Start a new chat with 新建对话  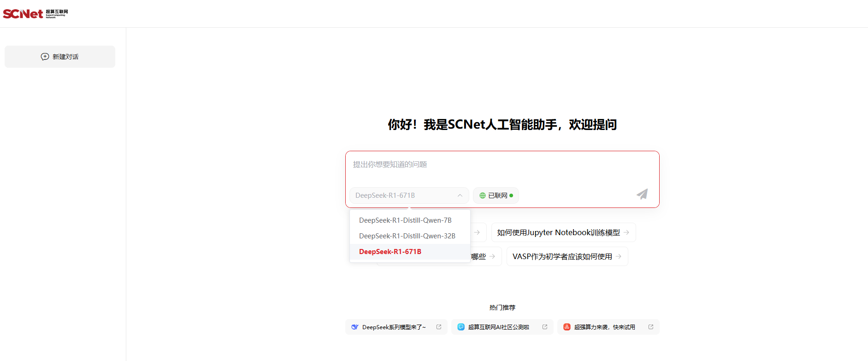click(60, 57)
